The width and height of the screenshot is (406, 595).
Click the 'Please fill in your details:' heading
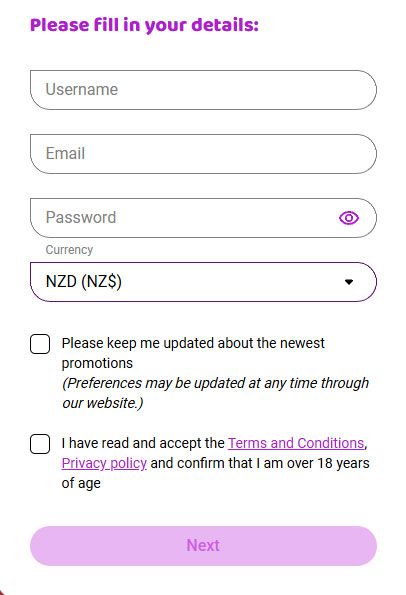tap(144, 25)
